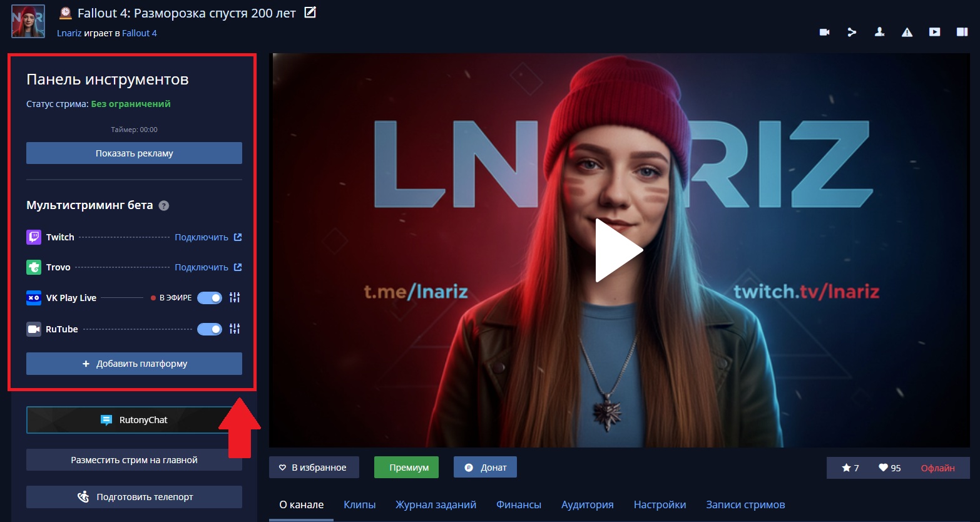Screen dimensions: 980x522
Task: Click the stream title Fallout 4: Разморозка спустя 200 лет
Action: tap(186, 13)
